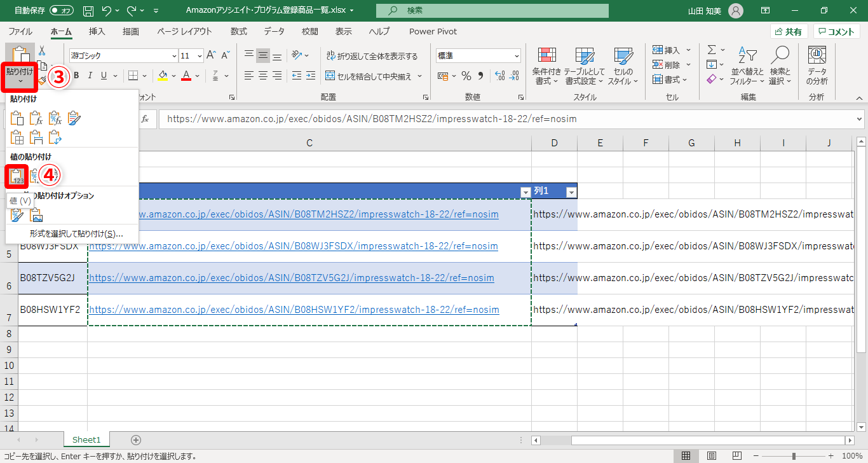
Task: Open the number format dropdown showing 標準
Action: [x=516, y=56]
